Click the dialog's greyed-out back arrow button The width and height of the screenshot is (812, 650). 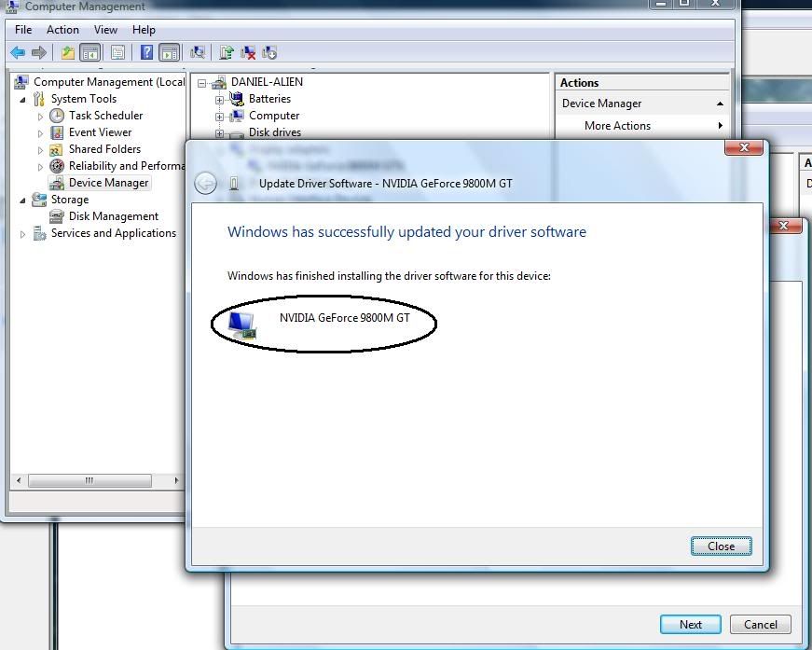206,184
